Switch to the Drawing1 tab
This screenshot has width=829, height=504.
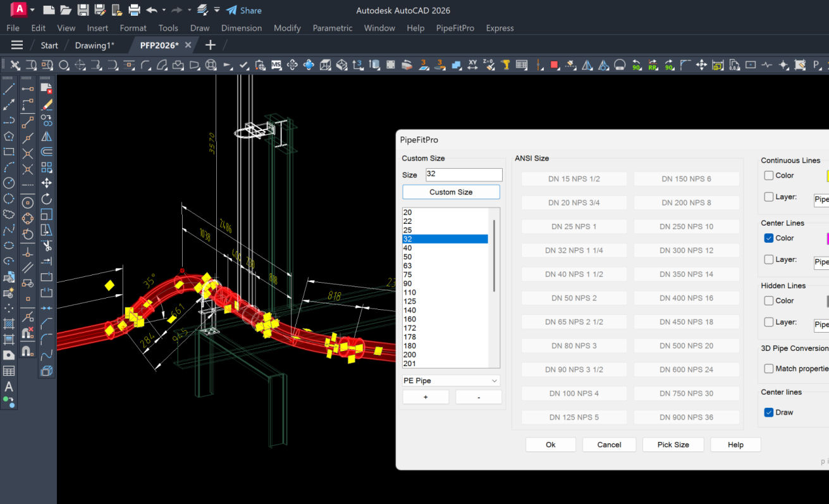click(94, 45)
